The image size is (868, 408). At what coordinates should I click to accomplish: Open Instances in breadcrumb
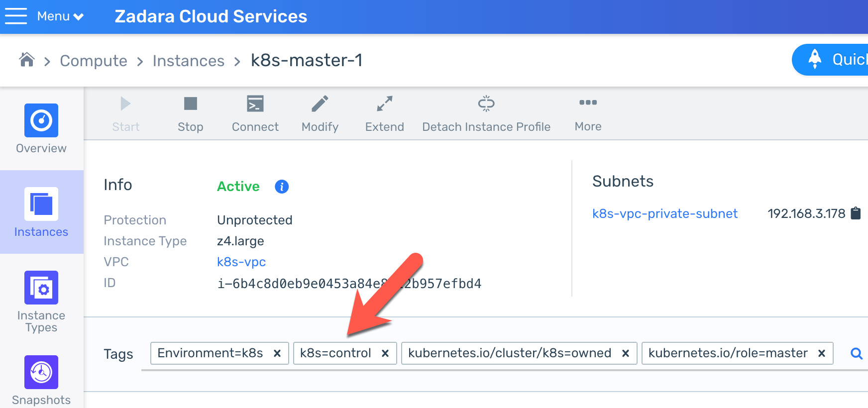click(x=189, y=61)
